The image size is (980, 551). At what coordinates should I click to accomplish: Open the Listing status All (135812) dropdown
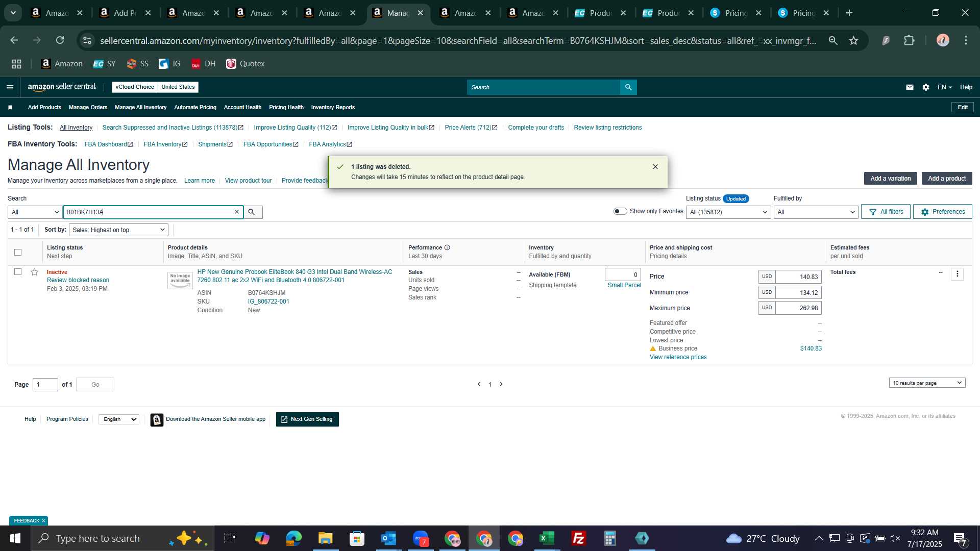point(728,212)
